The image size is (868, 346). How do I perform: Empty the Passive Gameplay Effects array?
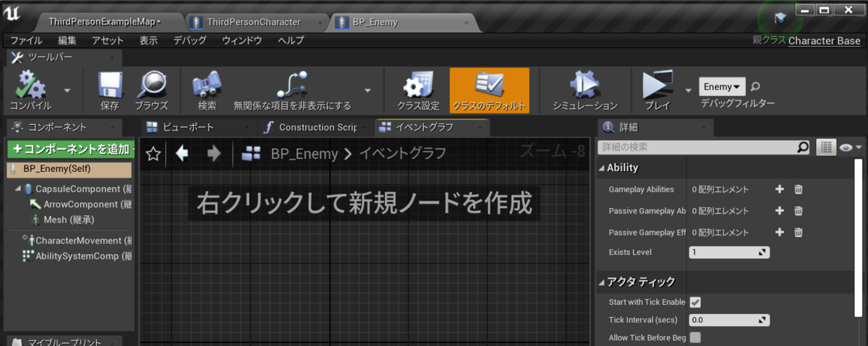[799, 233]
